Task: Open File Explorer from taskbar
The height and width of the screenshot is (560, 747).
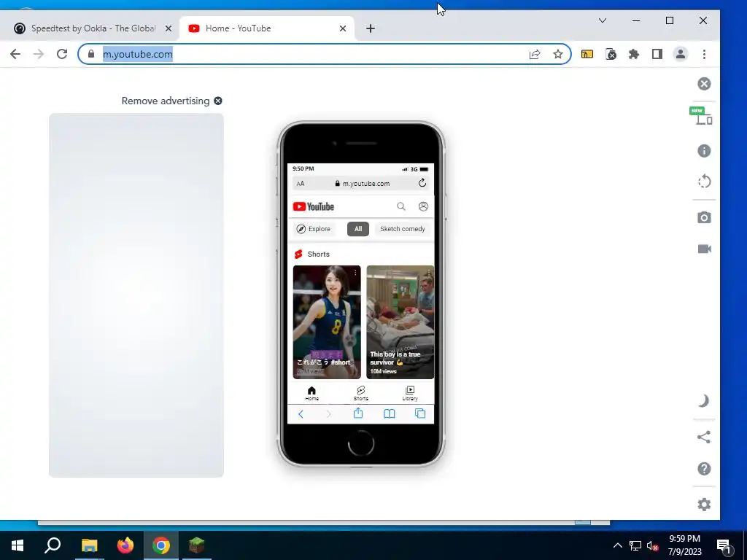Action: point(89,545)
